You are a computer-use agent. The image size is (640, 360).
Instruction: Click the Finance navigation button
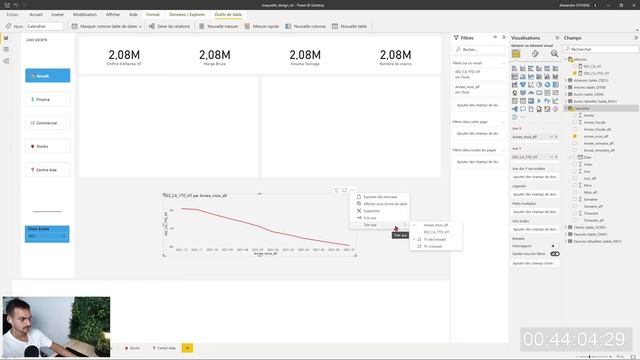coord(48,99)
